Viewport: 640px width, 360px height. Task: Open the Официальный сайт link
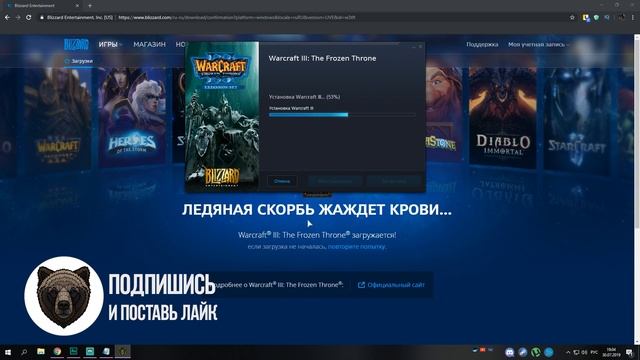pos(391,285)
